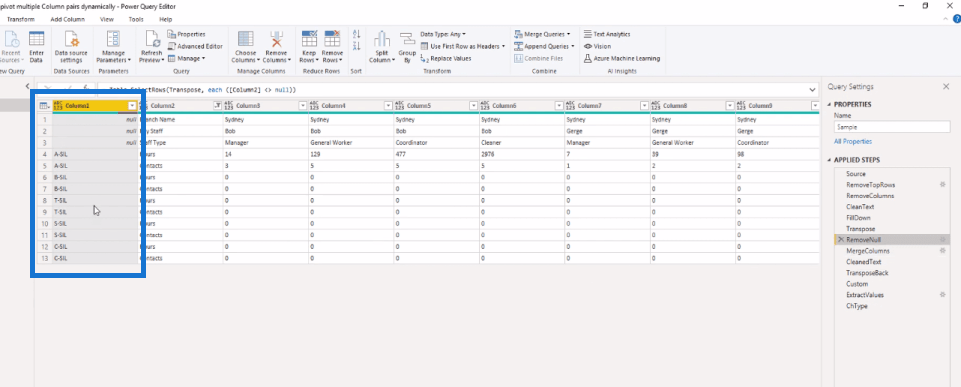961x387 pixels.
Task: Select the Source applied step
Action: click(856, 174)
